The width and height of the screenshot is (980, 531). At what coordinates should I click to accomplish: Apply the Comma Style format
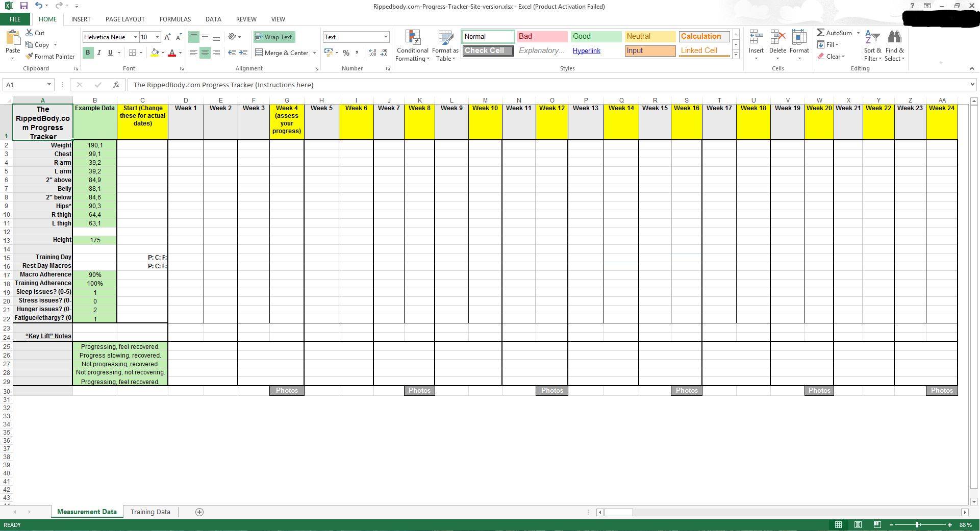357,53
